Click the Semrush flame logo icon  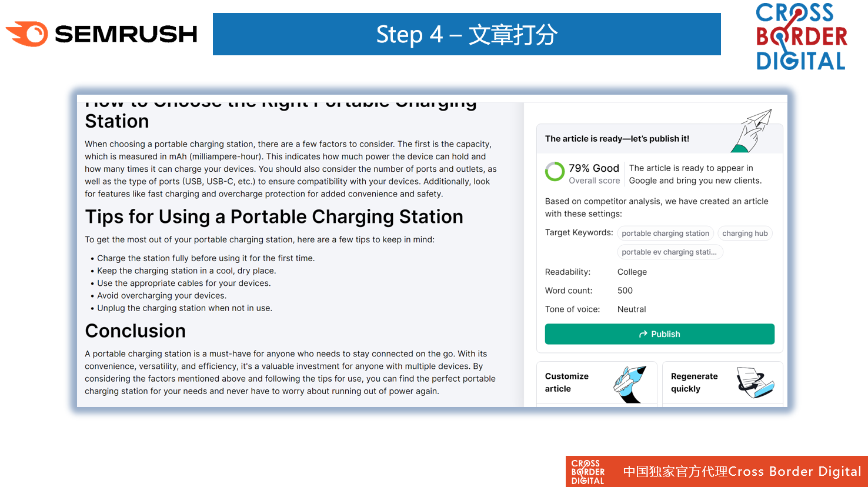coord(28,34)
